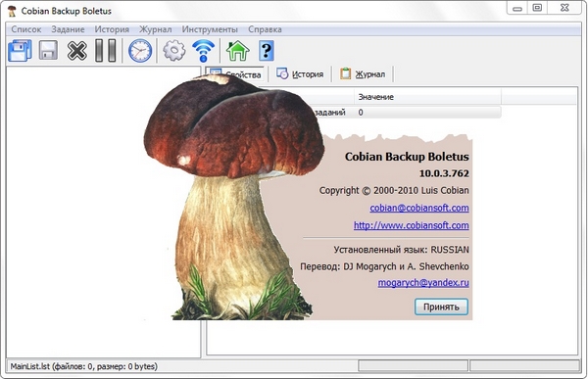Switch to the Свойства tab
This screenshot has height=379, width=588.
coord(235,74)
